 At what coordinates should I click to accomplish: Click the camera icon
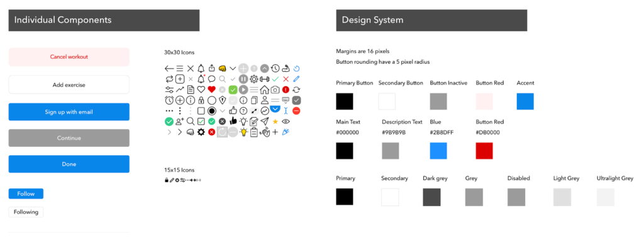pos(275,89)
